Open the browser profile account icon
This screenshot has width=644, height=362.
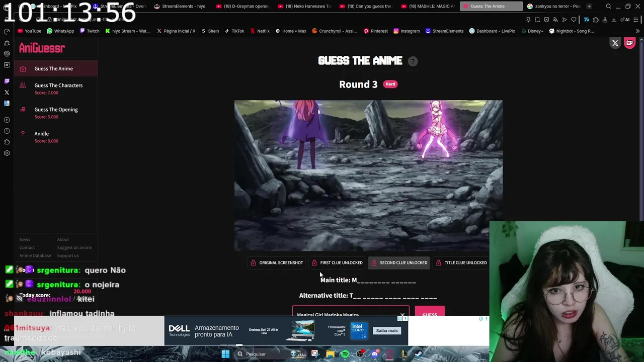pos(605,20)
